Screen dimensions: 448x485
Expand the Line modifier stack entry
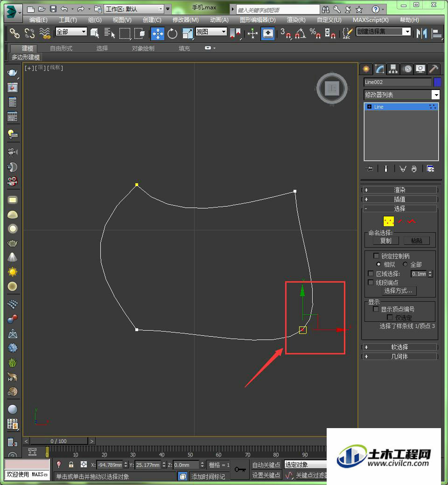click(369, 107)
